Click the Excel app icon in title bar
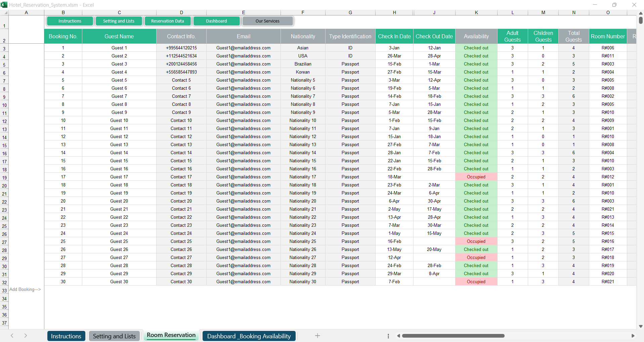The image size is (644, 342). (x=4, y=5)
